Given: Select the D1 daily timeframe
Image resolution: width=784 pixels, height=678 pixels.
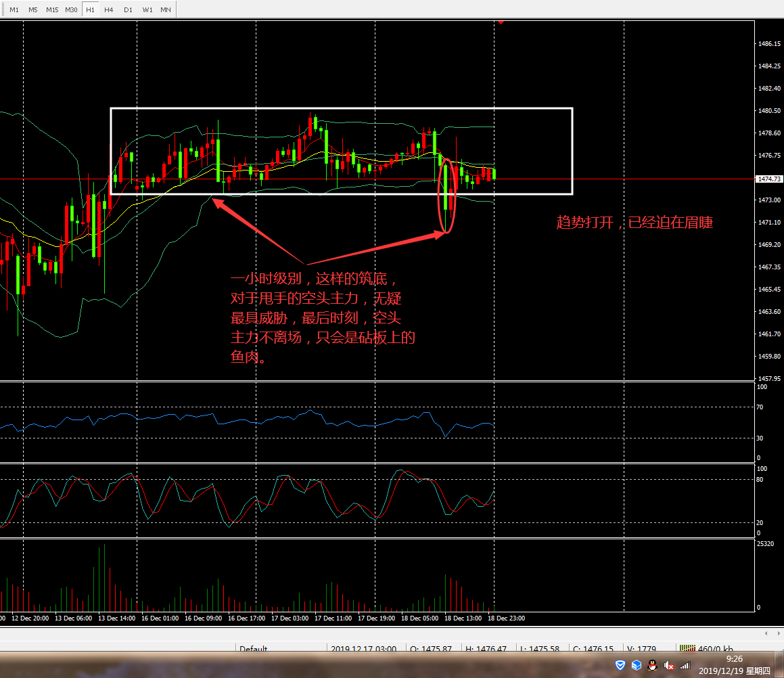Looking at the screenshot, I should tap(128, 10).
